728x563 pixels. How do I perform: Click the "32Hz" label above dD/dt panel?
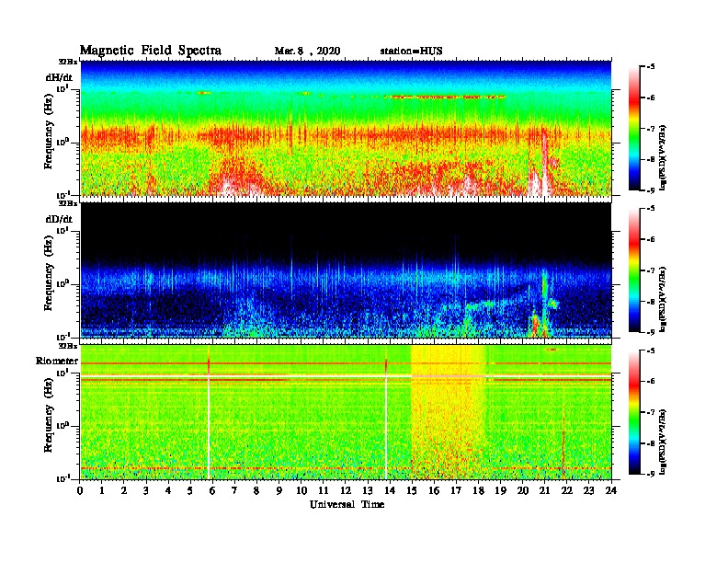[x=67, y=203]
